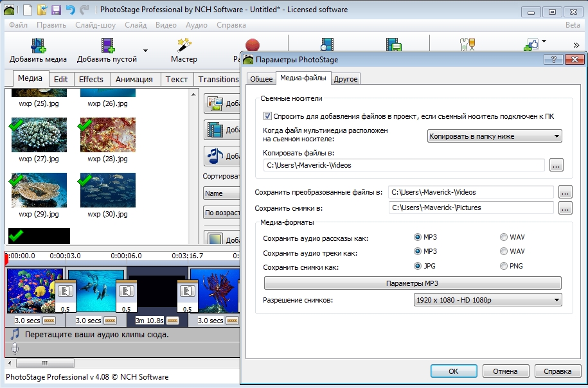Open the Мастер wizard wand icon
The width and height of the screenshot is (588, 388).
(184, 44)
